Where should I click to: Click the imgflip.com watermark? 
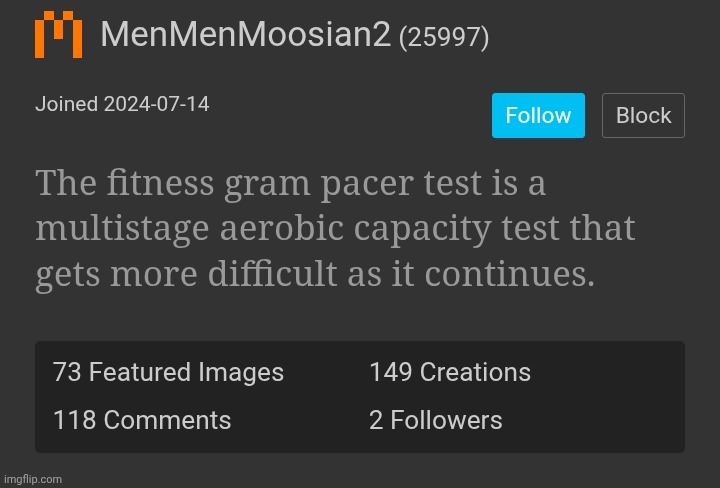coord(32,479)
